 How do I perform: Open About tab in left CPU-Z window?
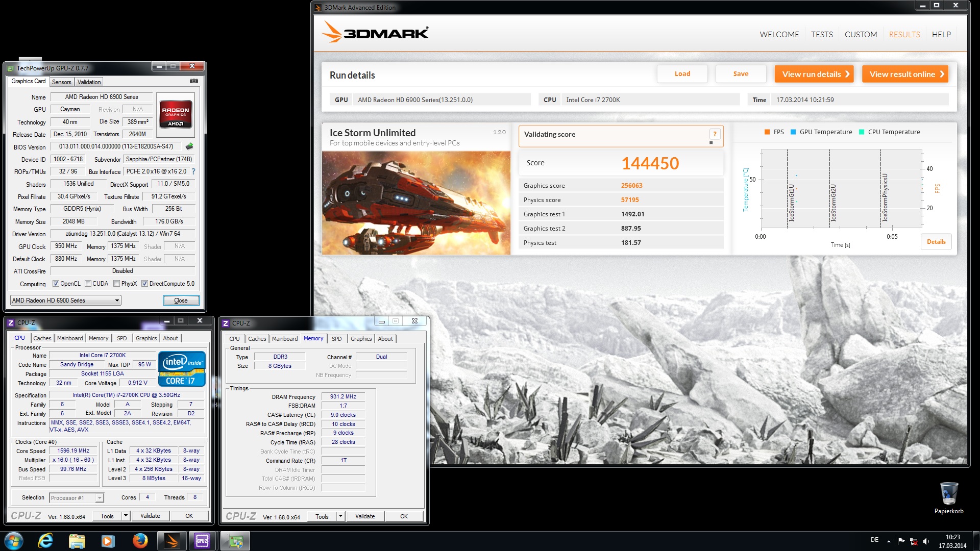(x=170, y=338)
